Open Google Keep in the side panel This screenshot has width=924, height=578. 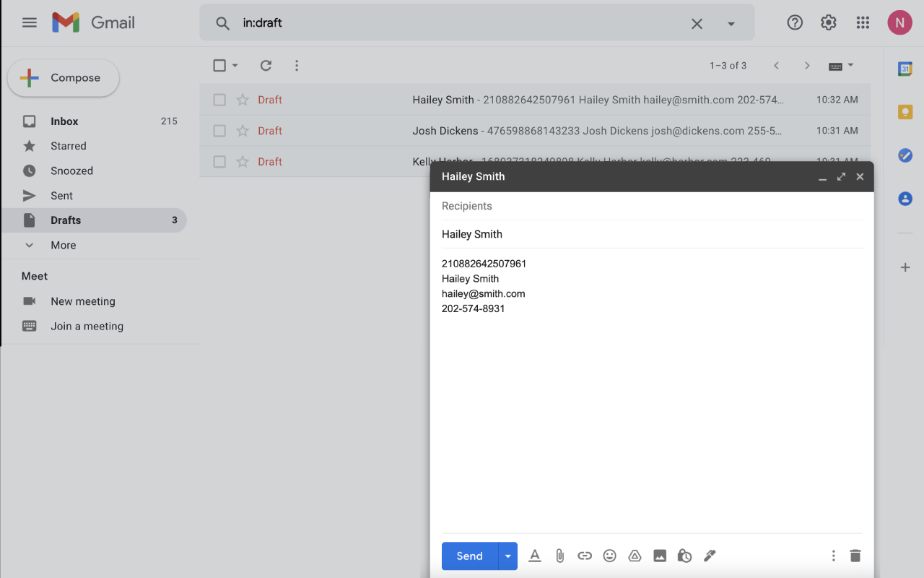[905, 111]
